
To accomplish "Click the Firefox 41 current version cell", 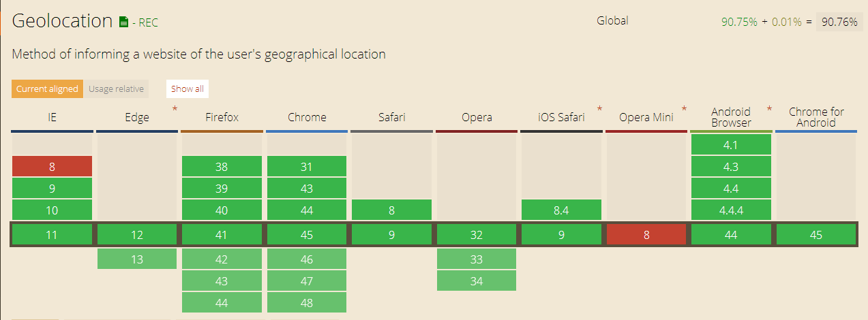I will [222, 235].
